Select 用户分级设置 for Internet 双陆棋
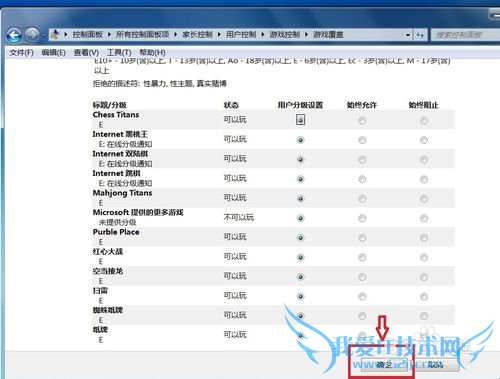This screenshot has width=500, height=379. click(x=300, y=160)
